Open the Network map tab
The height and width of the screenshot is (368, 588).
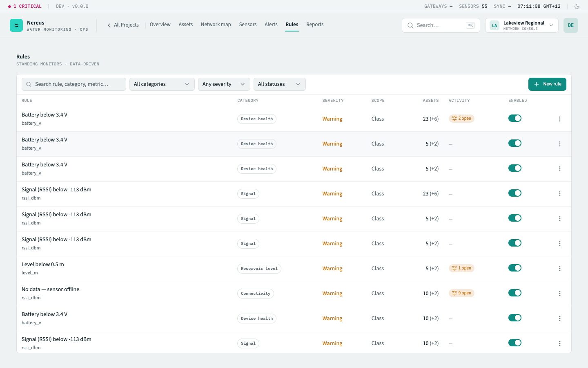click(x=216, y=25)
